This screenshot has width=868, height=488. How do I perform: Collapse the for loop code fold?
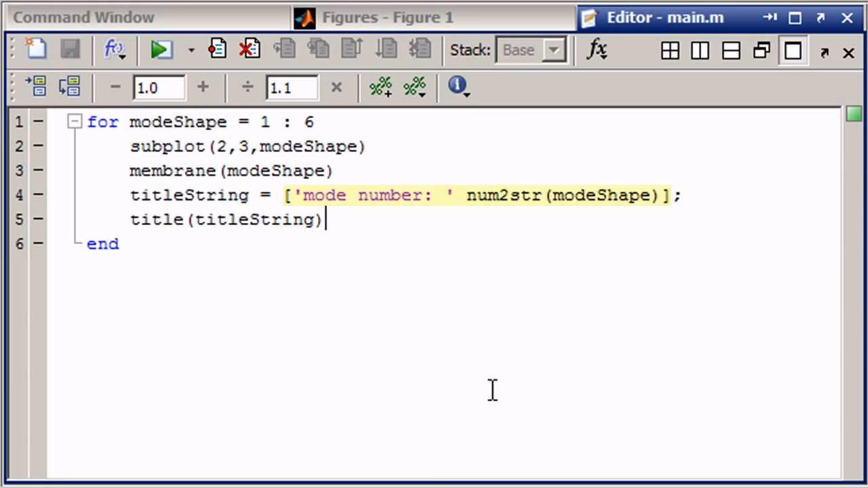pos(75,121)
